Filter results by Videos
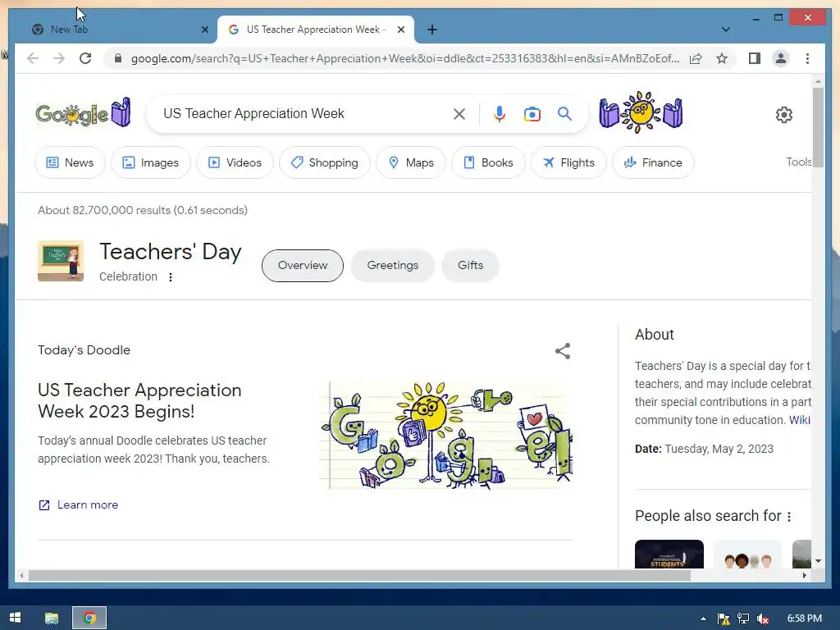Image resolution: width=840 pixels, height=630 pixels. pos(235,162)
